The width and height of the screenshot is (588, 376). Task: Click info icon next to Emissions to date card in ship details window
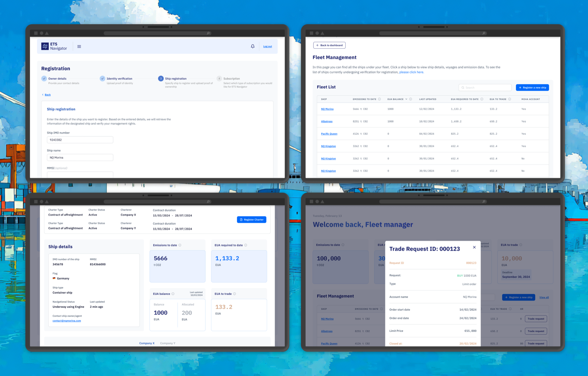point(180,245)
